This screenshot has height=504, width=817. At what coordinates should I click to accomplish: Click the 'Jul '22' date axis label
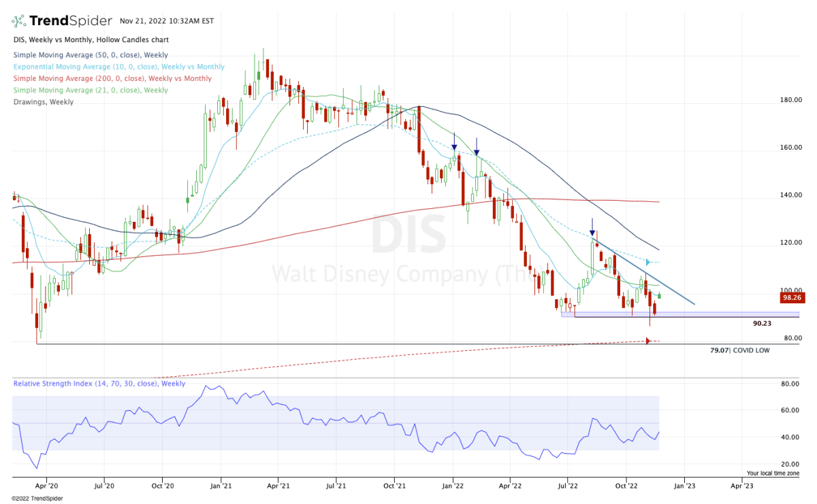coord(567,487)
